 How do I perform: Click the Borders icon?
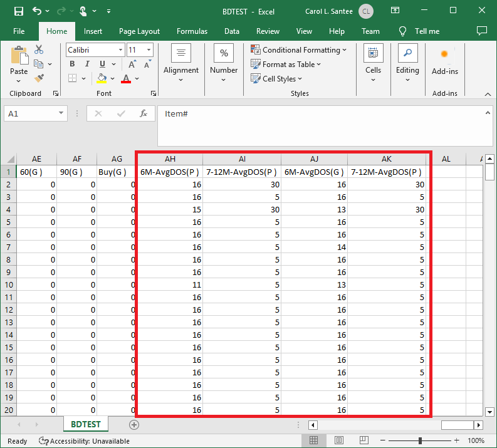coord(73,78)
